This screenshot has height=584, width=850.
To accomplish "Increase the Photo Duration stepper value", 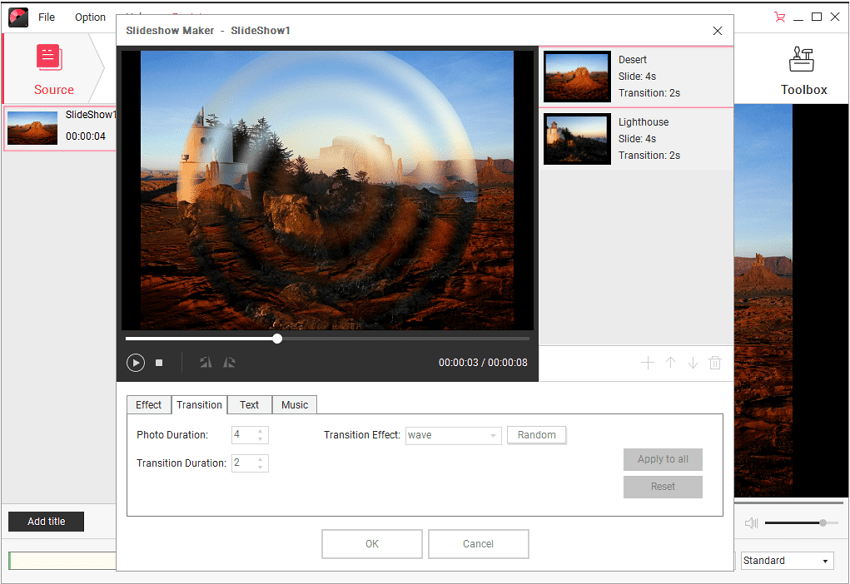I will pyautogui.click(x=261, y=431).
